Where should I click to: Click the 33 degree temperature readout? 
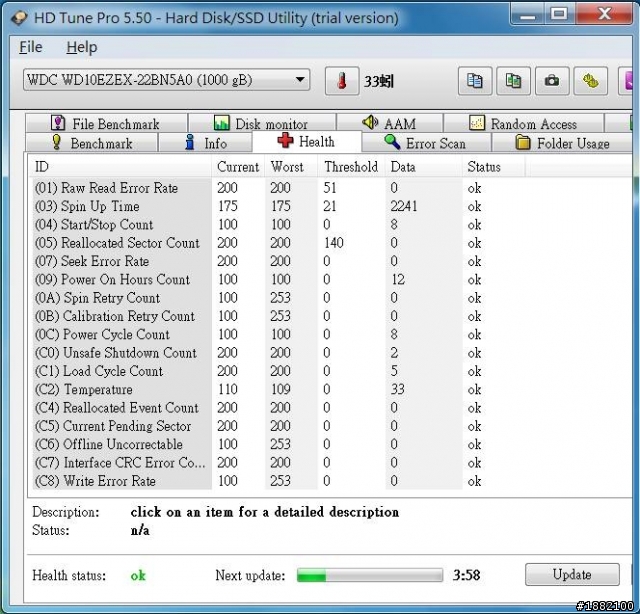[x=379, y=82]
